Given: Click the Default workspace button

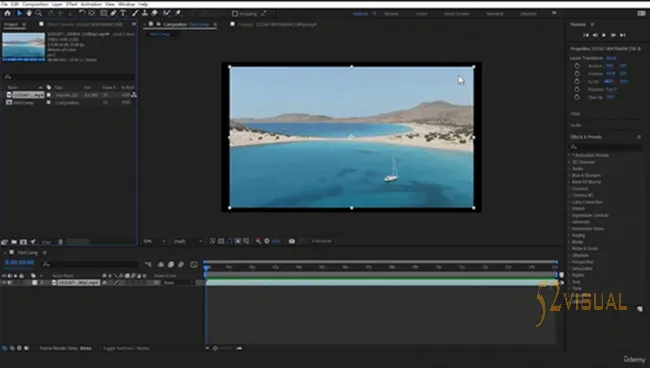Looking at the screenshot, I should (x=360, y=14).
